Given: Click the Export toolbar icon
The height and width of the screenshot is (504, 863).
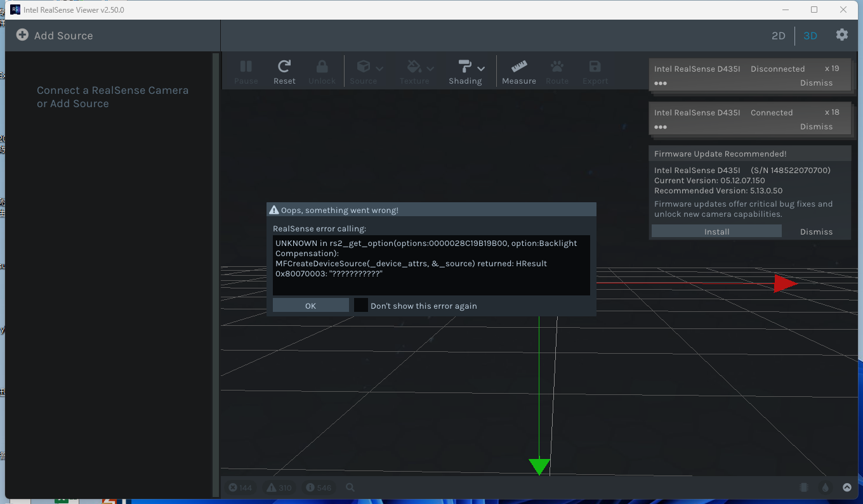Looking at the screenshot, I should [x=595, y=71].
